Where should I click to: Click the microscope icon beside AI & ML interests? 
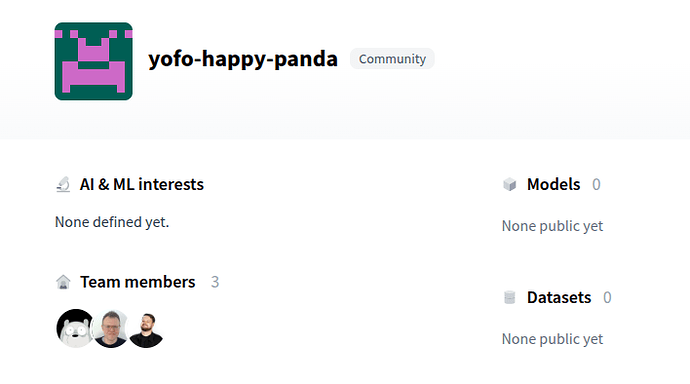point(63,184)
